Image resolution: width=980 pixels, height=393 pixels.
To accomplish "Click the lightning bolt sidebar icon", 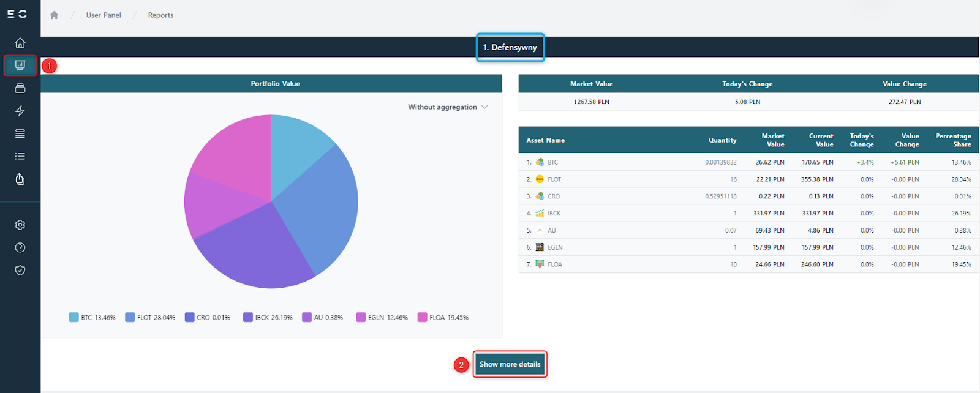I will 20,111.
